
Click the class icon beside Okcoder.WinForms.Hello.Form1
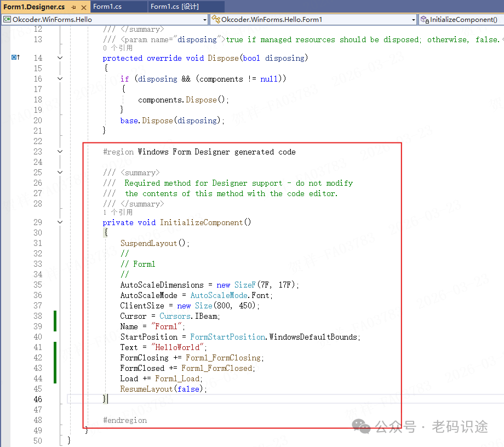[216, 20]
